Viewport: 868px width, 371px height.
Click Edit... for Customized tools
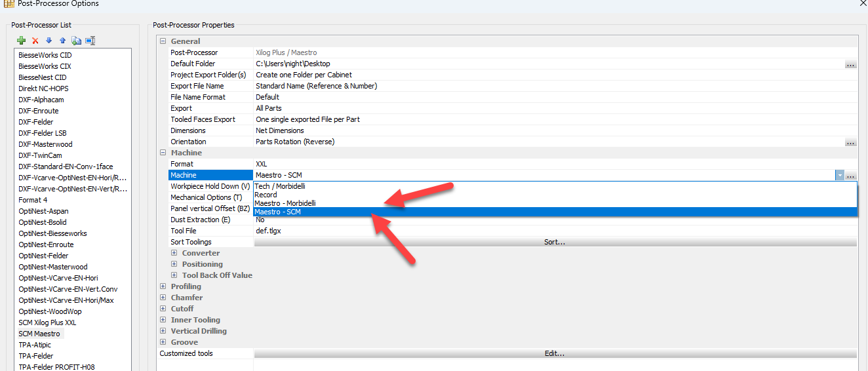(x=555, y=353)
